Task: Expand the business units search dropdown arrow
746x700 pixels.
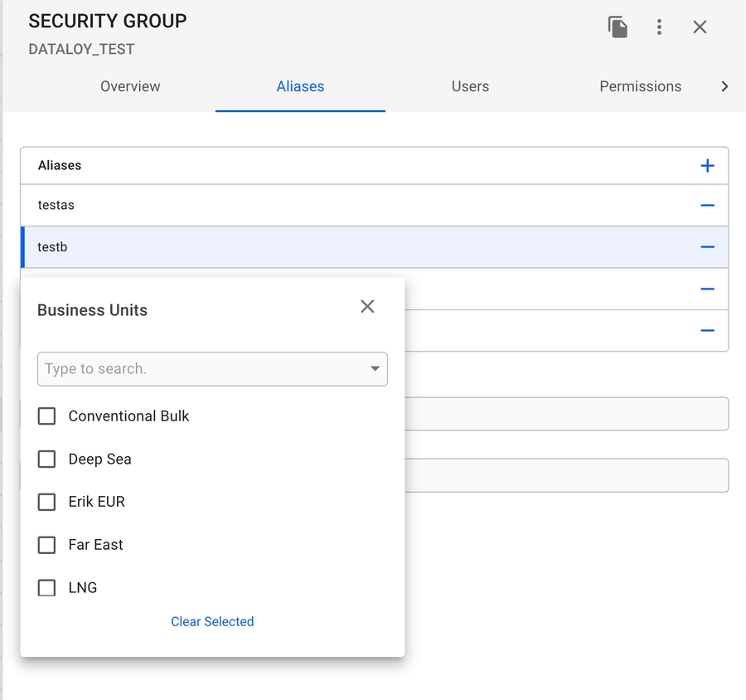Action: click(375, 369)
